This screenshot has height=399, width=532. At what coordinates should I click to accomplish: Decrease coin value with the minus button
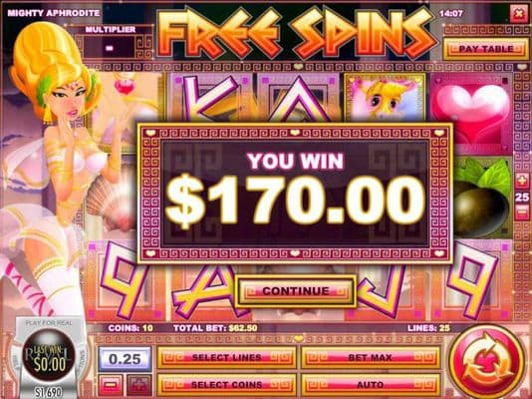click(111, 385)
